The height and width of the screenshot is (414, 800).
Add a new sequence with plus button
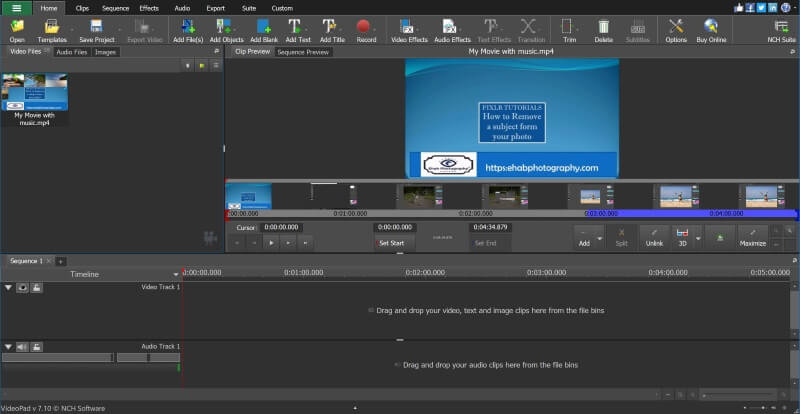(x=60, y=261)
